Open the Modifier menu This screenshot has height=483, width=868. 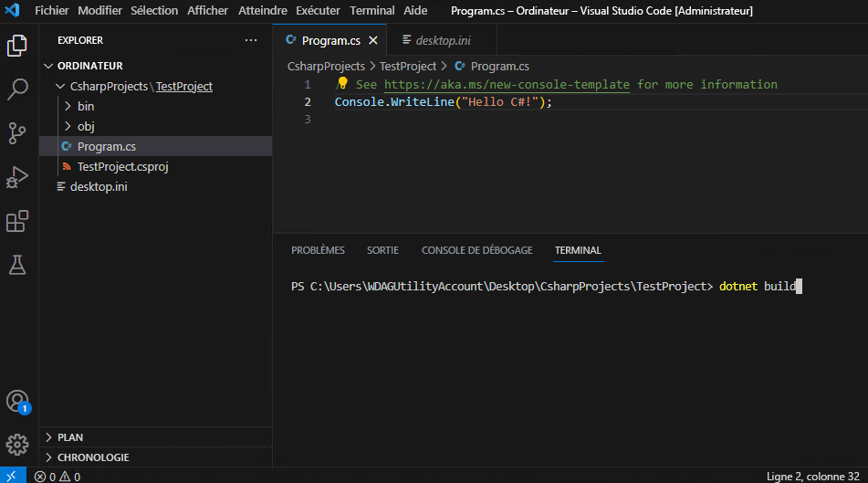(x=99, y=11)
